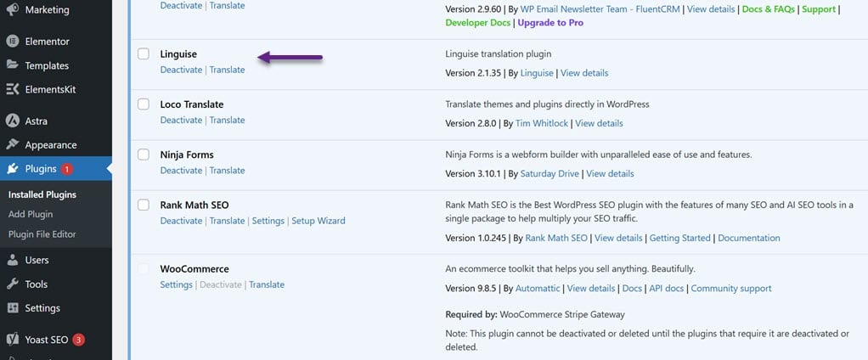This screenshot has height=360, width=868.
Task: Check the Rank Math SEO checkbox
Action: click(144, 205)
